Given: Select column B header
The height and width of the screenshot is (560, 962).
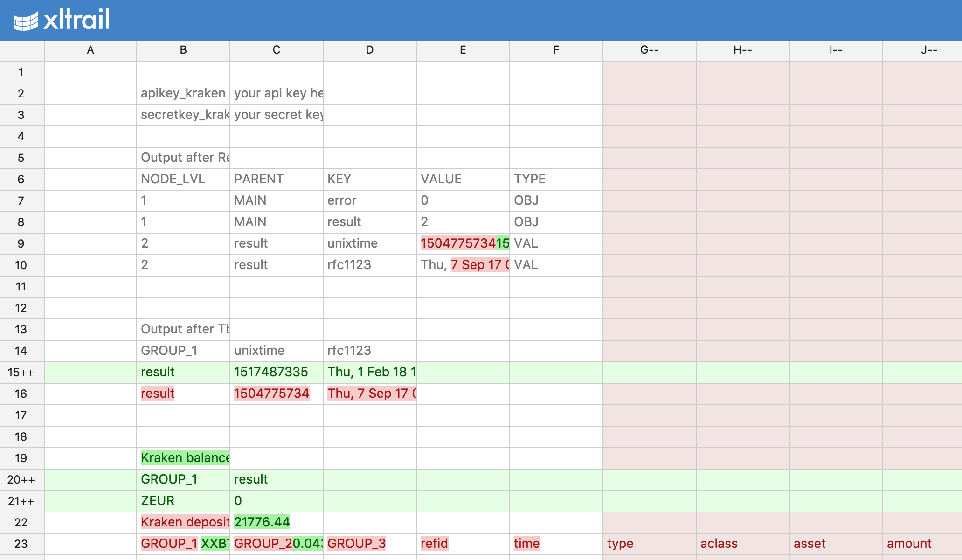Looking at the screenshot, I should pos(183,50).
